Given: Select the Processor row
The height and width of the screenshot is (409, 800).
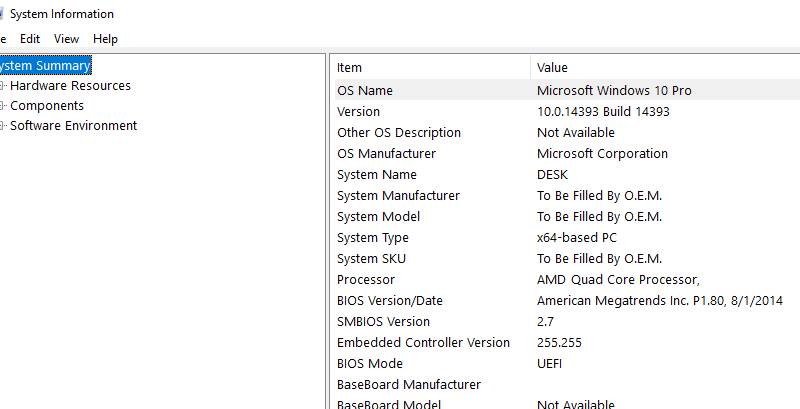Looking at the screenshot, I should [567, 279].
